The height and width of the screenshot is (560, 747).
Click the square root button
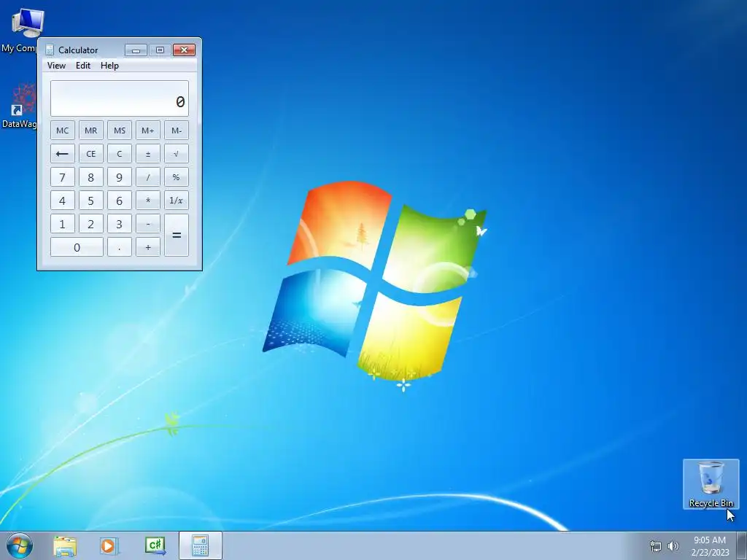coord(177,154)
